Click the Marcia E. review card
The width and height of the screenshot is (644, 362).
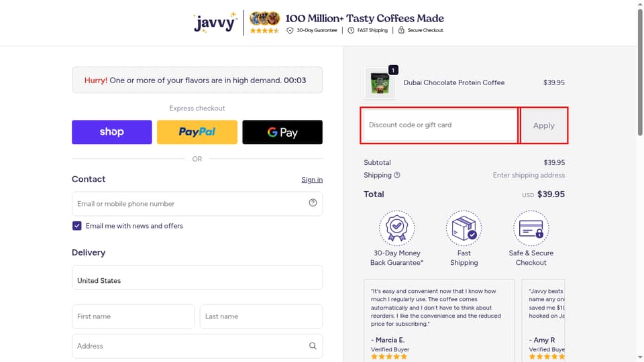pos(439,320)
